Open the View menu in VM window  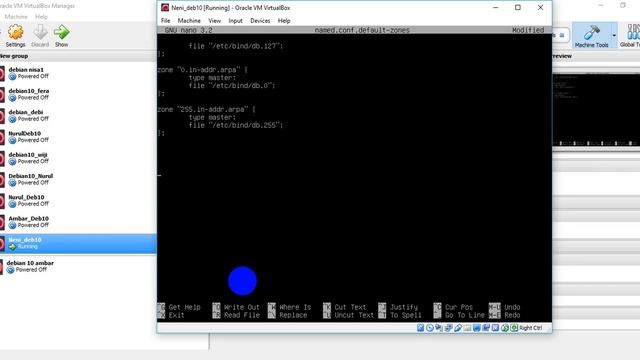coord(214,20)
